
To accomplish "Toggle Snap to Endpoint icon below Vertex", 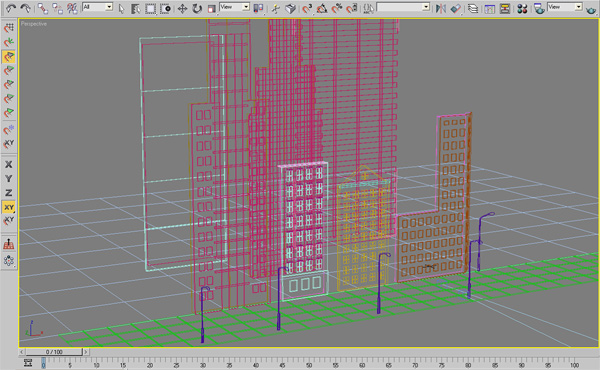I will [x=9, y=71].
